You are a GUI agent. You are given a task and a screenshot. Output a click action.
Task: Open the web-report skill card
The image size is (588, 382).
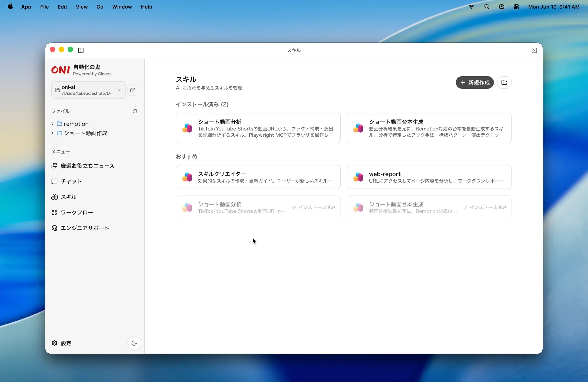429,177
